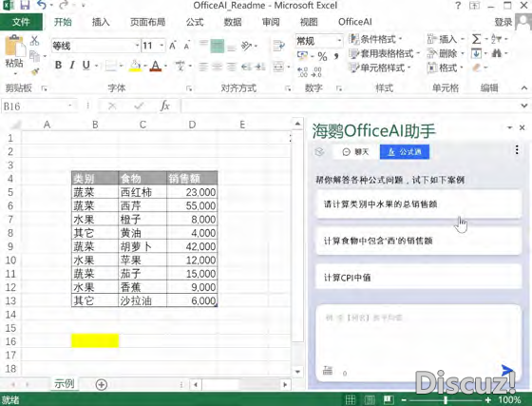Open the font name dropdown showing 等线

(138, 46)
